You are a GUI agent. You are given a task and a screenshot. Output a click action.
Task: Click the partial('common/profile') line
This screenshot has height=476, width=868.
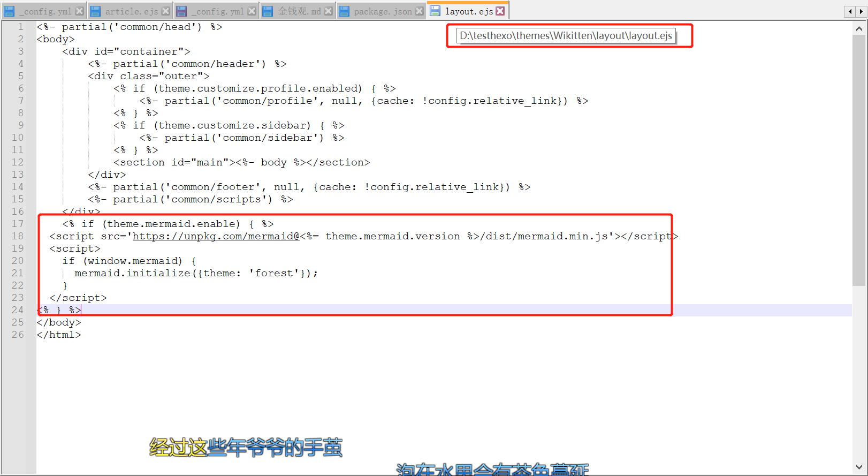[x=364, y=101]
